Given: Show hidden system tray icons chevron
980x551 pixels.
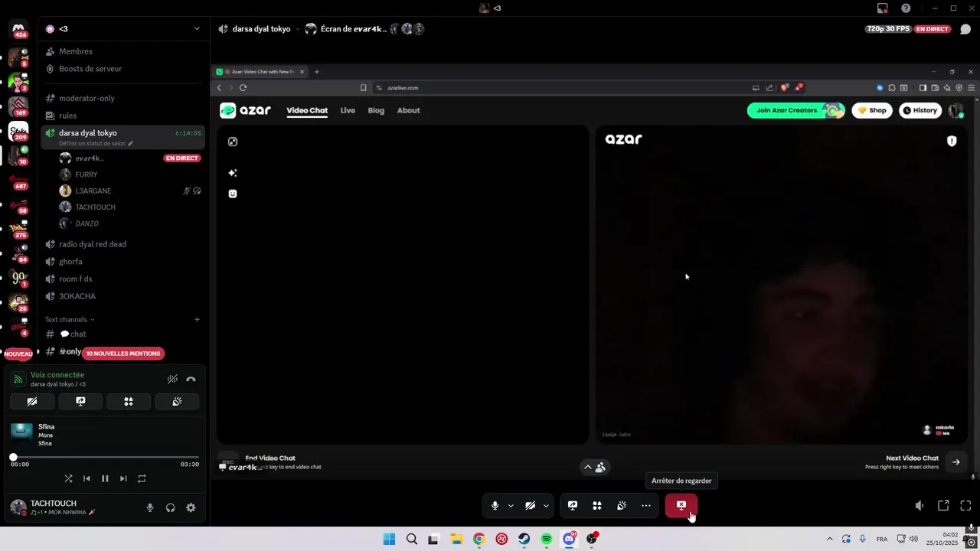Looking at the screenshot, I should click(x=829, y=539).
